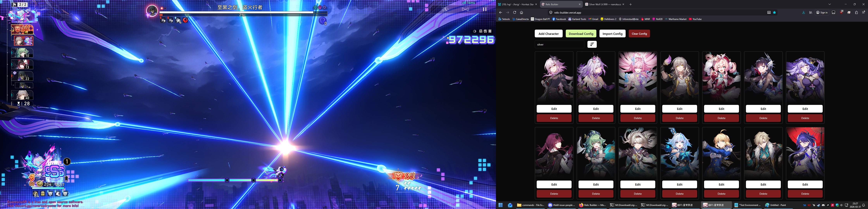Screen dimensions: 868x209
Task: Expand the list all tabs chevron
Action: pyautogui.click(x=829, y=4)
